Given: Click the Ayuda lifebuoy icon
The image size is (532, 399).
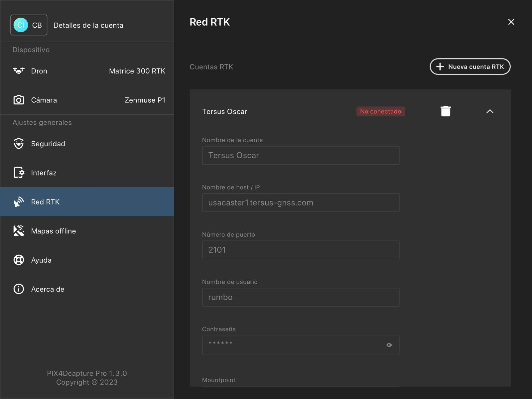Looking at the screenshot, I should point(19,260).
